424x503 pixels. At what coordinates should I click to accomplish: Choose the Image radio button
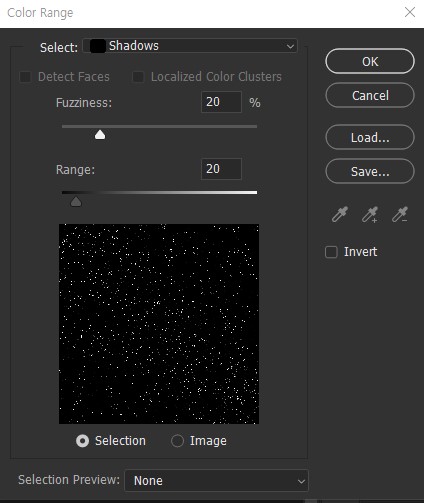coord(177,441)
